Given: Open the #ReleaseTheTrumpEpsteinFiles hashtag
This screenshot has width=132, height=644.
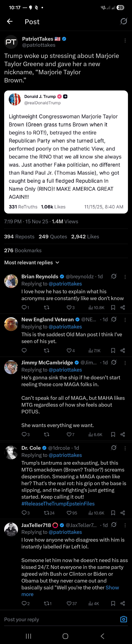Looking at the screenshot, I should pos(58,504).
